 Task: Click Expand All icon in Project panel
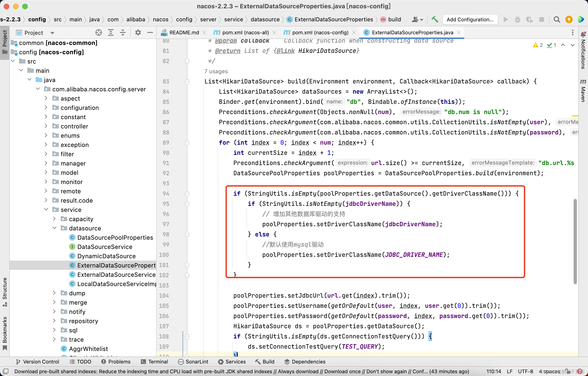coord(111,32)
